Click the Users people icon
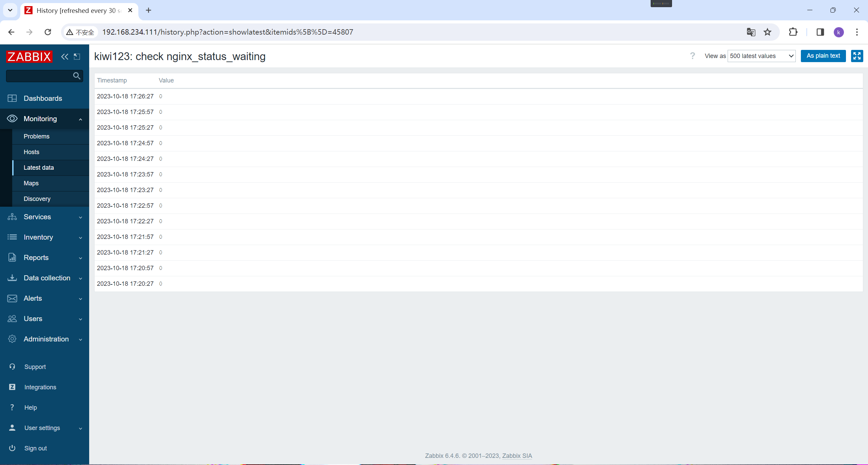868x465 pixels. 12,319
